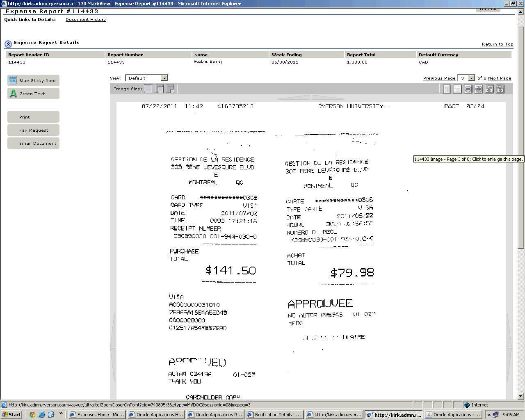
Task: Rotate the image counterclockwise
Action: point(489,89)
